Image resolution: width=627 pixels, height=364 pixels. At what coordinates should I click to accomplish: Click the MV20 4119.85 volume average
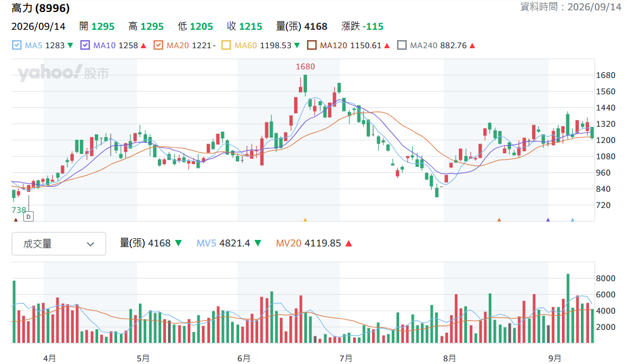point(308,243)
